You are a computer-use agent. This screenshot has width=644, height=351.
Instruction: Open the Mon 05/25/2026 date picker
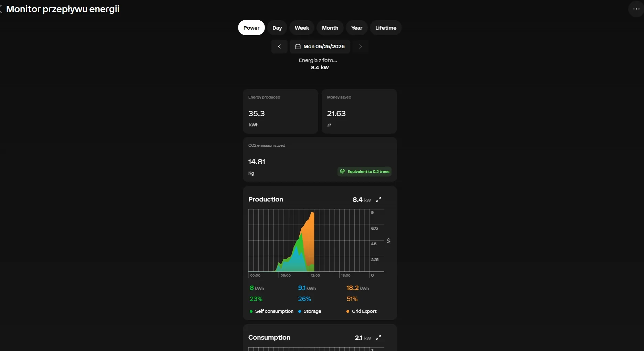[x=320, y=47]
